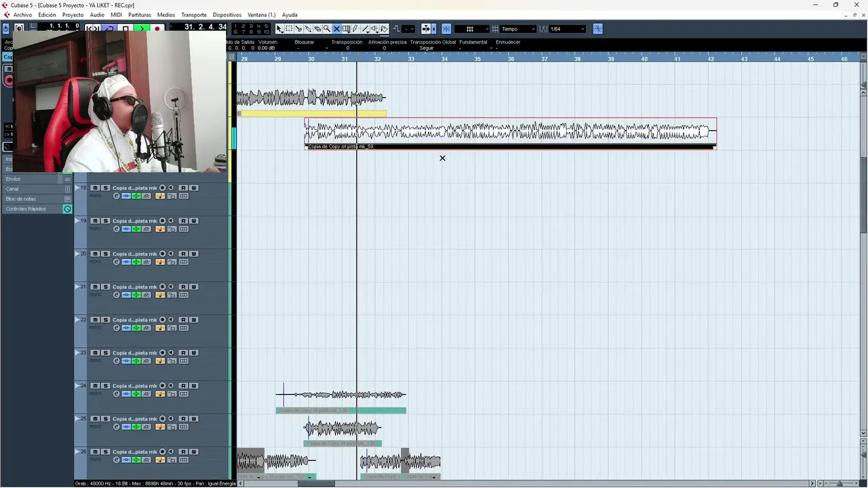Select the Zoom magnifier tool

(x=327, y=29)
